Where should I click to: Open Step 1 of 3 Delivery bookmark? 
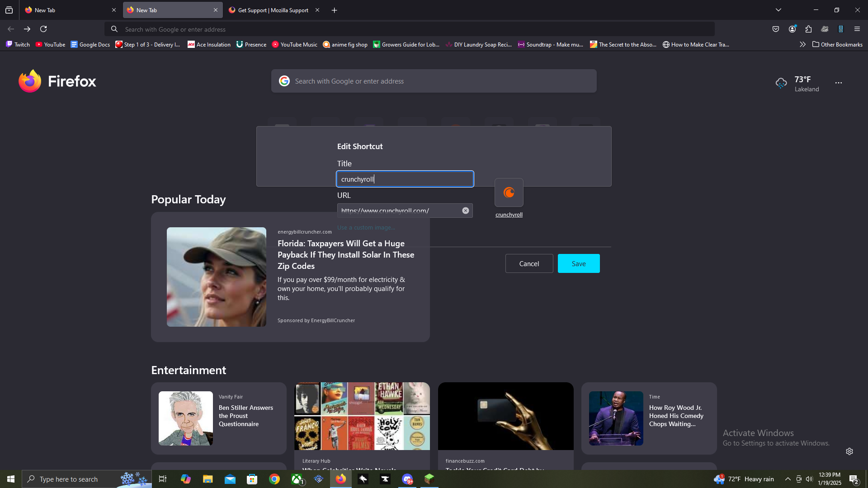tap(148, 44)
